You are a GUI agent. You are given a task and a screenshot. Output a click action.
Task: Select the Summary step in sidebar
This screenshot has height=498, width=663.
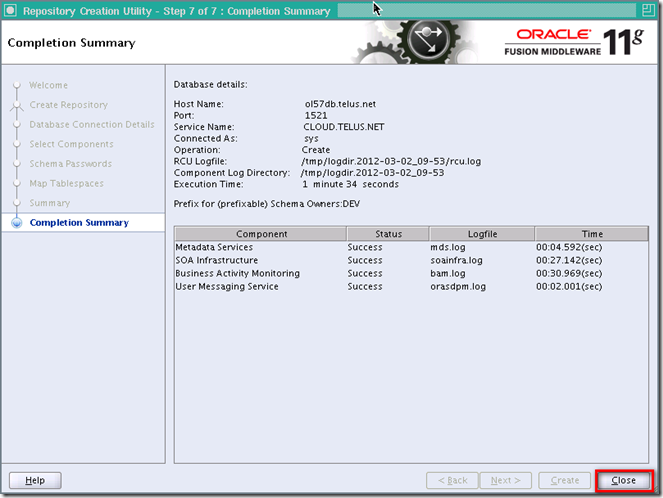pos(49,203)
